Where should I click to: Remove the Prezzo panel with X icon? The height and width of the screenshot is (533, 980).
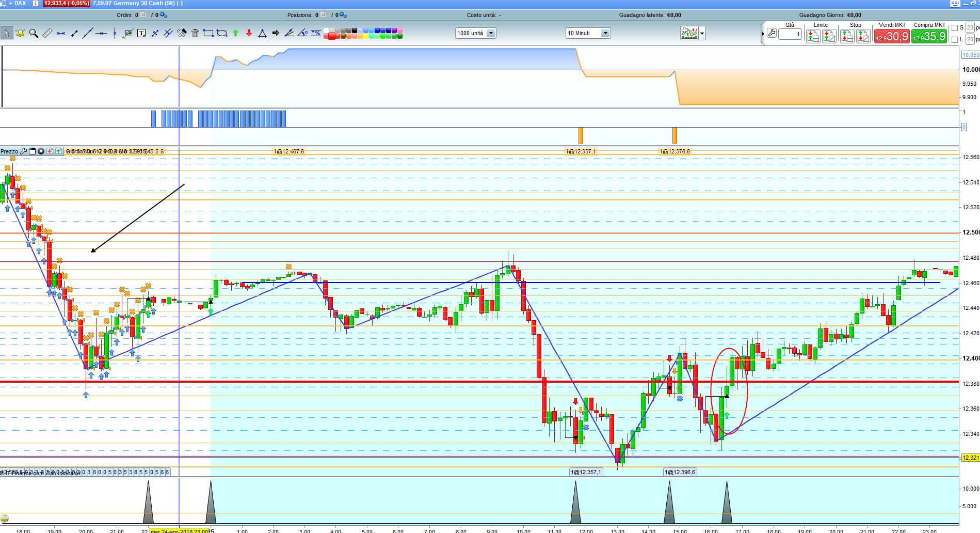pos(41,151)
